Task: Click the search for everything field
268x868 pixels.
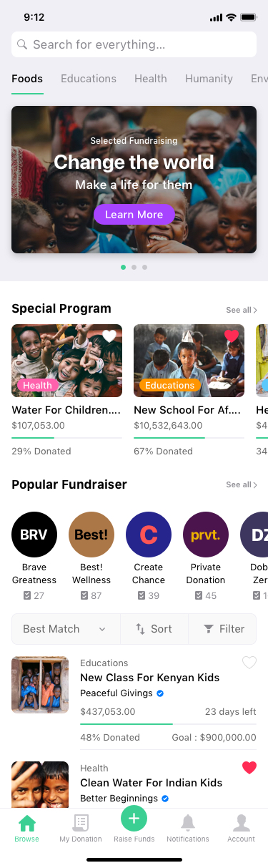Action: tap(134, 44)
